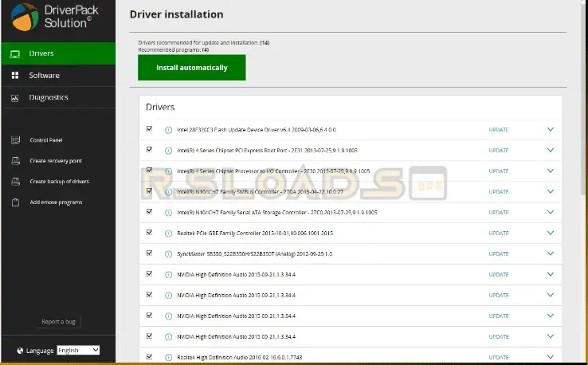Click the Control Panel icon
The height and width of the screenshot is (365, 588).
click(x=15, y=140)
